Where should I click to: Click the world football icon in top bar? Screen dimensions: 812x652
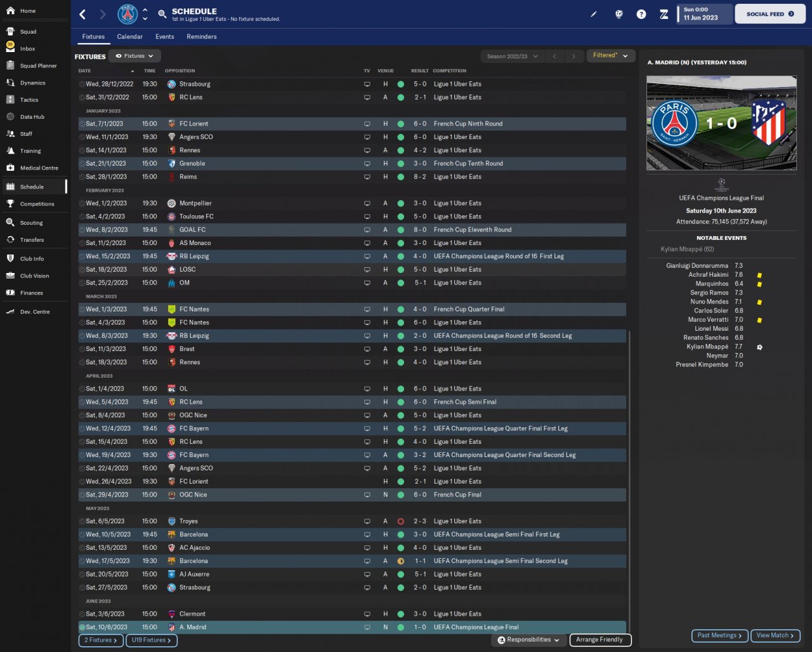point(619,14)
